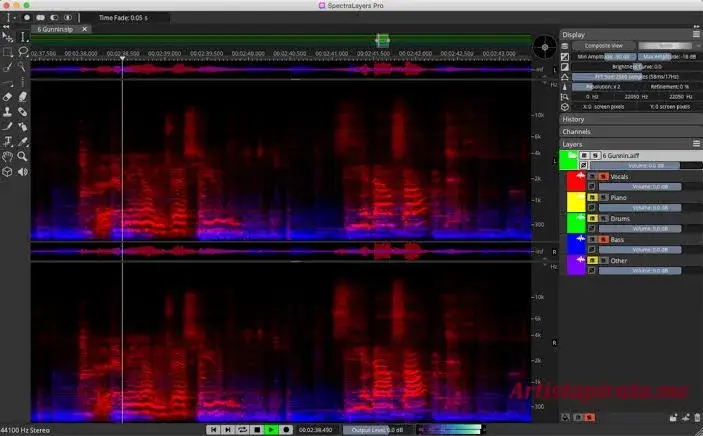Select the speaker playback tool
703x436 pixels.
[x=22, y=172]
